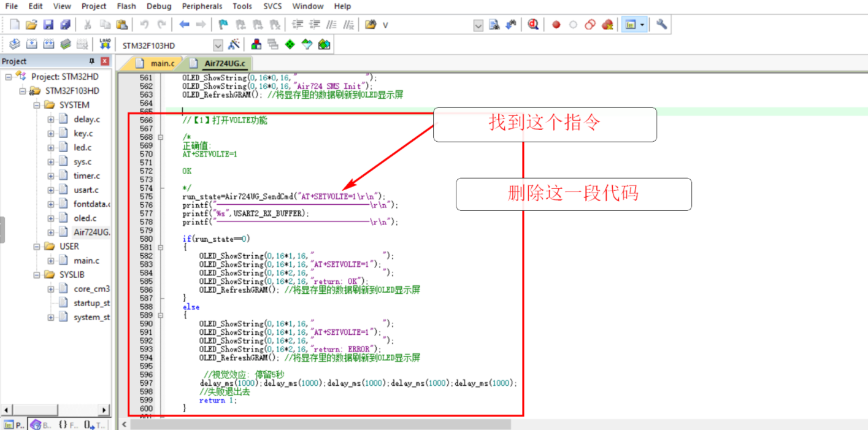This screenshot has height=430, width=868.
Task: Translate current file icon
Action: click(x=15, y=44)
